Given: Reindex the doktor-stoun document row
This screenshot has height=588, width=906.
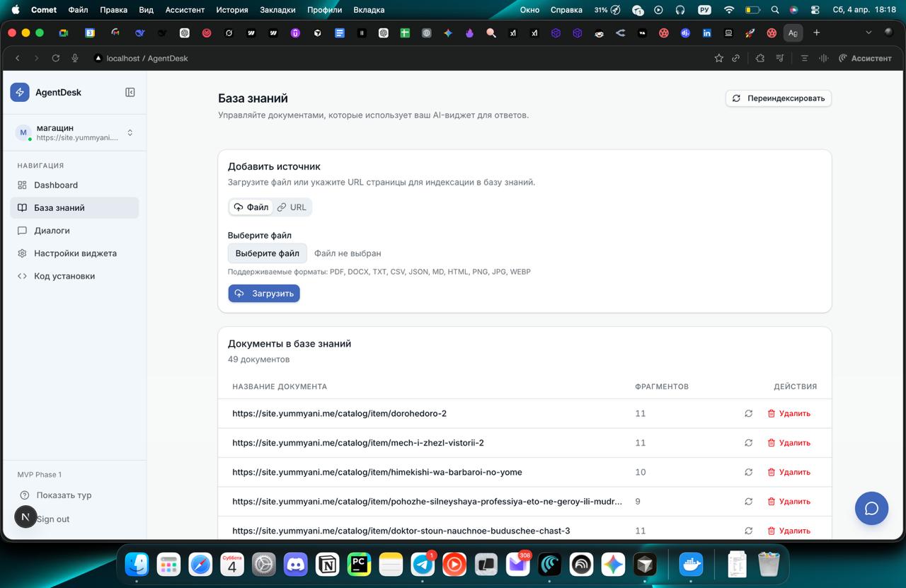Looking at the screenshot, I should pos(748,531).
